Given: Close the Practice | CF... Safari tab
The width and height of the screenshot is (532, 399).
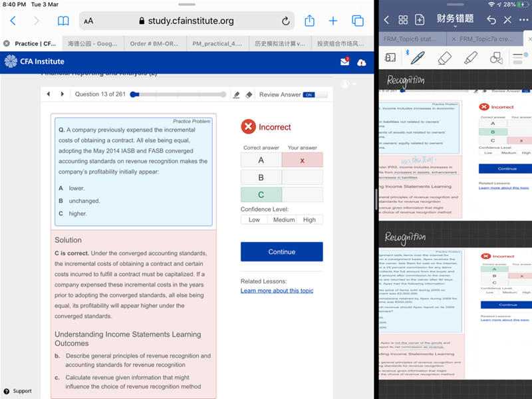Looking at the screenshot, I should tap(7, 43).
